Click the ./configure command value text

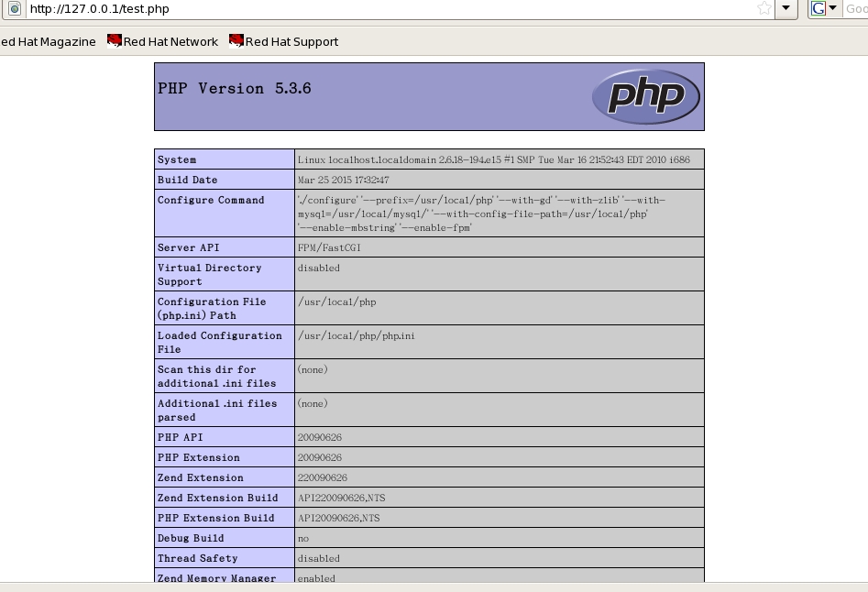coord(481,214)
